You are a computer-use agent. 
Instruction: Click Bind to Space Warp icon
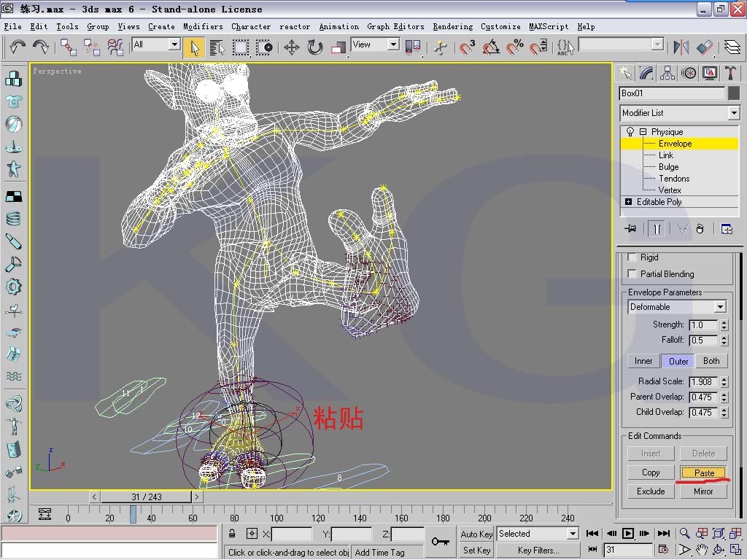[x=115, y=47]
